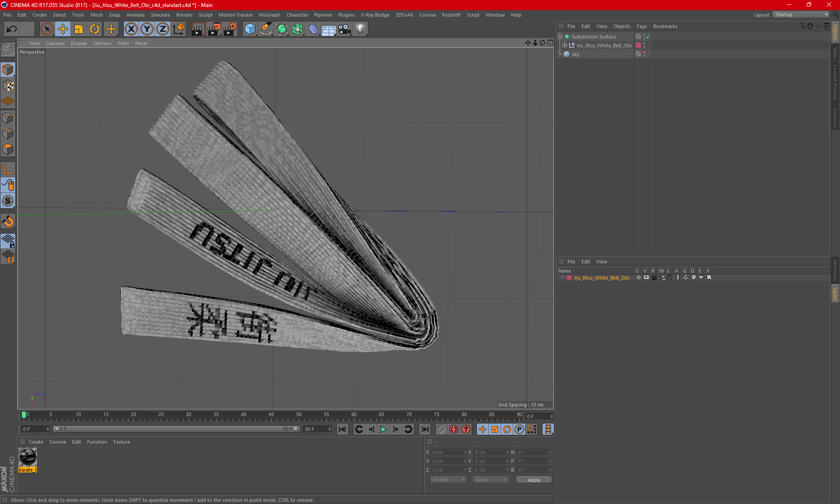Click the Objects panel search icon
This screenshot has width=840, height=504.
click(x=801, y=26)
